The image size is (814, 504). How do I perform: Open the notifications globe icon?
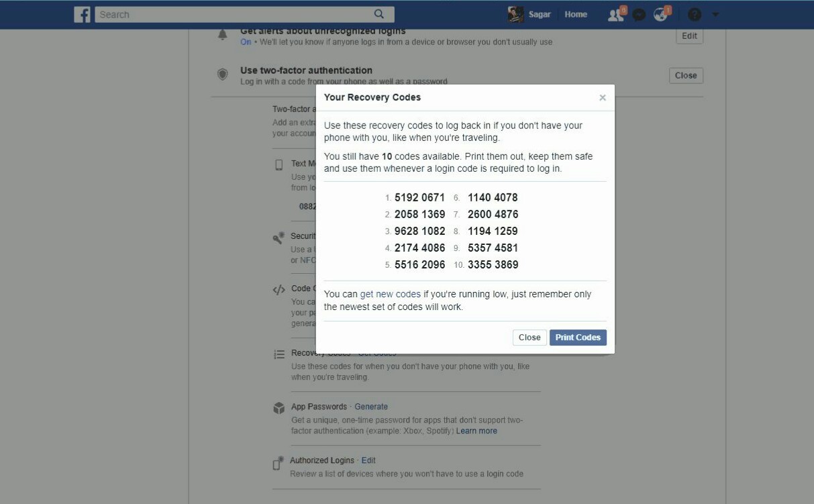click(x=661, y=14)
